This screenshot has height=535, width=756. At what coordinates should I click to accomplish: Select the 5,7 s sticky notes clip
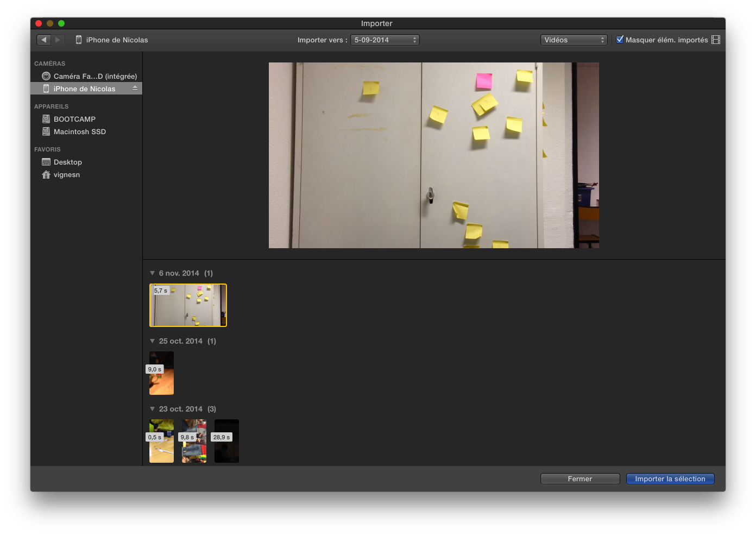click(x=188, y=305)
